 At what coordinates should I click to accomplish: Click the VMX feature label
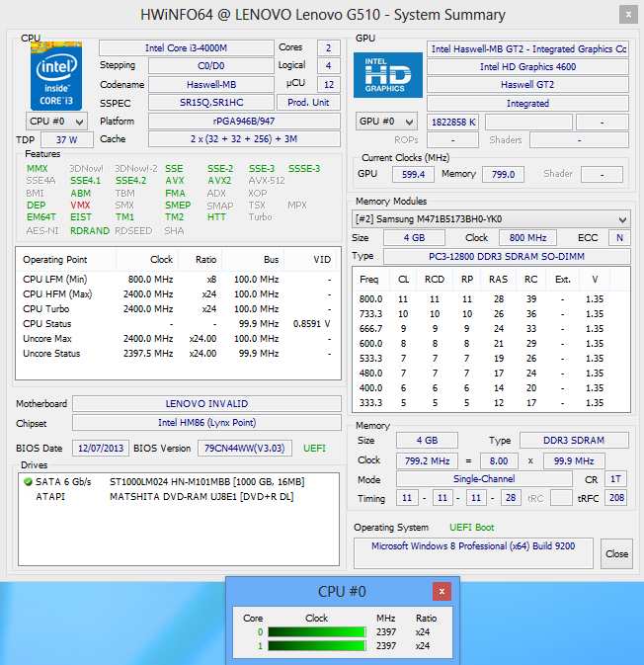[80, 206]
